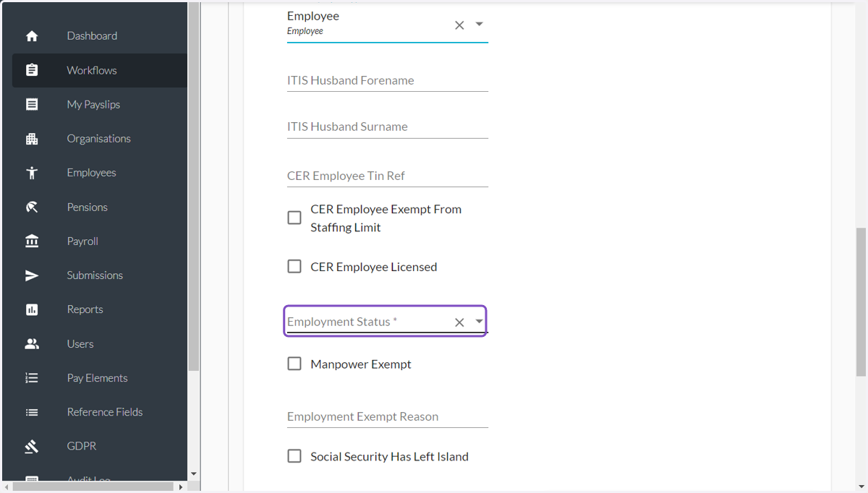Click the selected Employee value text
The width and height of the screenshot is (868, 493).
[x=313, y=16]
